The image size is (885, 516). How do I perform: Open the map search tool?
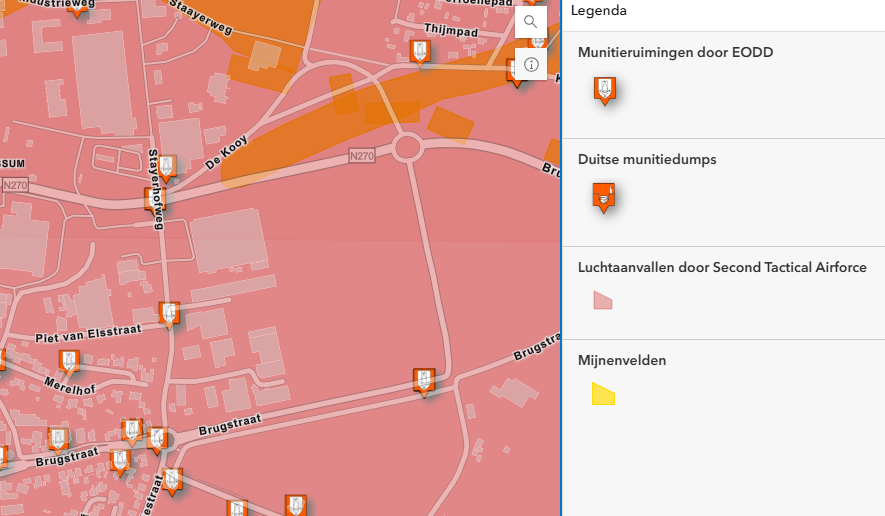point(531,22)
